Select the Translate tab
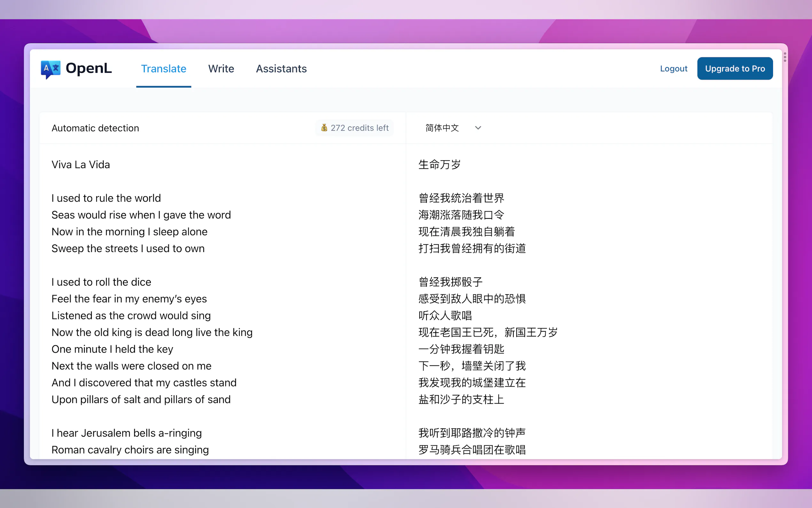 click(163, 68)
